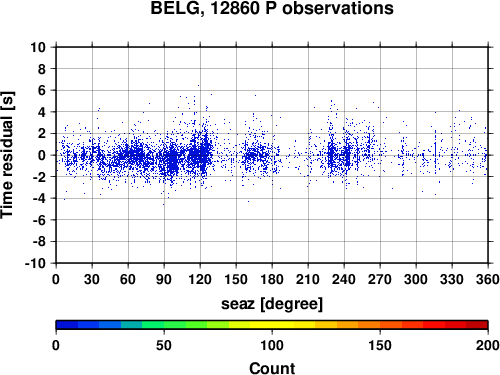The height and width of the screenshot is (375, 500).
Task: Click the colorbar tick label 50
Action: tap(164, 345)
